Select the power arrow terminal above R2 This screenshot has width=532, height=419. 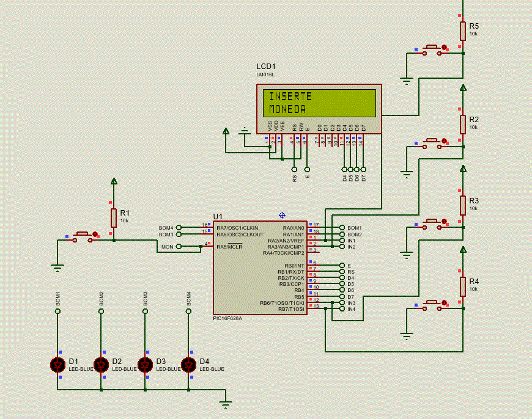[463, 88]
